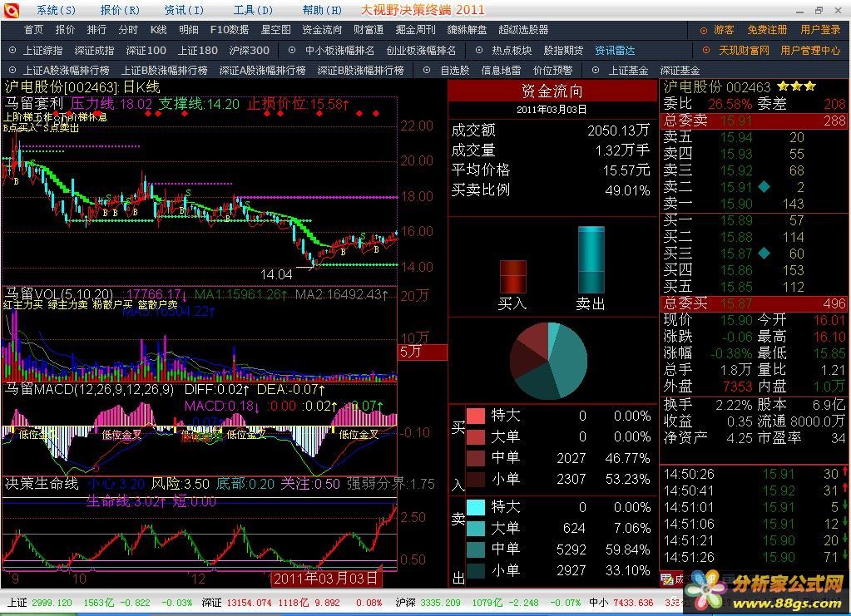Click the circle icon before 中小板涨幅排名
Screen dimensions: 851x616
pos(292,51)
